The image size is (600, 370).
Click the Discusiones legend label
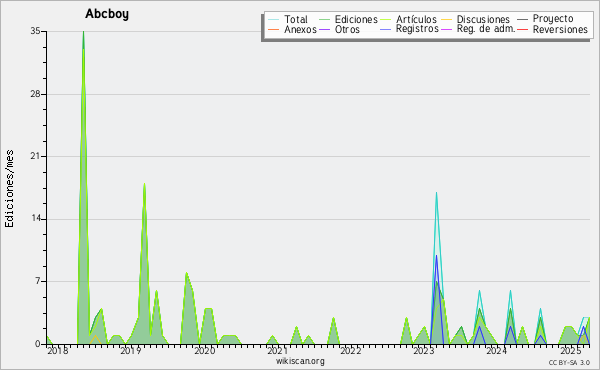tap(483, 19)
